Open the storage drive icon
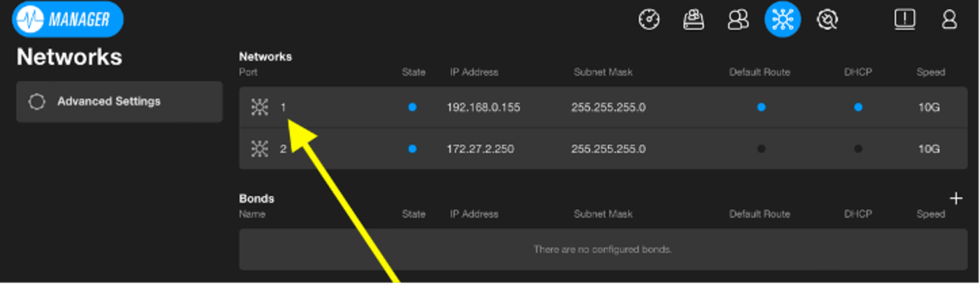The height and width of the screenshot is (284, 980). 693,20
